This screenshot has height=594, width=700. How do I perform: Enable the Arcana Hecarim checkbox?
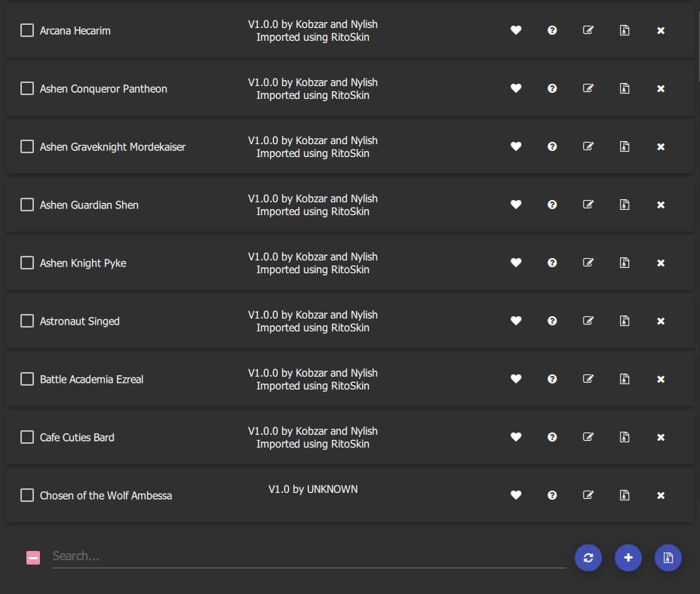coord(27,30)
